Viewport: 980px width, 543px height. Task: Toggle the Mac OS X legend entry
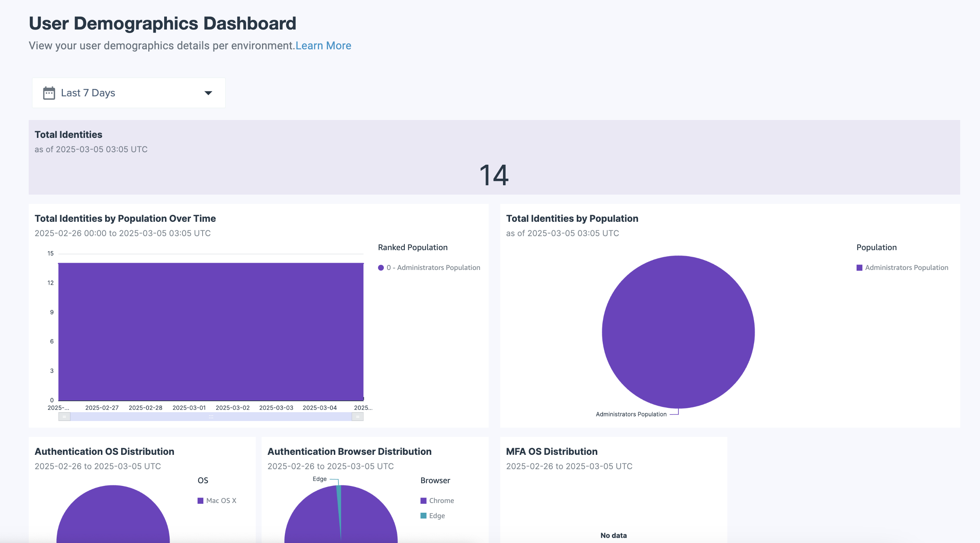coord(217,501)
